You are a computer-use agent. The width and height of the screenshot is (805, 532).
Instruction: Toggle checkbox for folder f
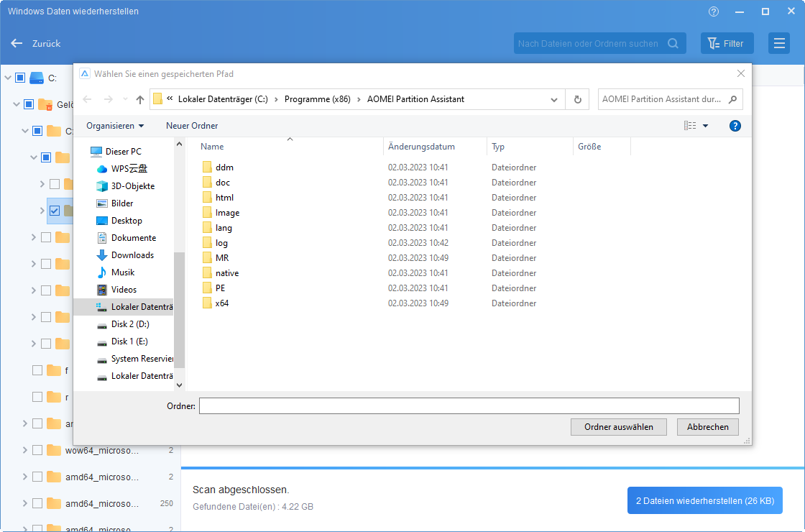(37, 371)
